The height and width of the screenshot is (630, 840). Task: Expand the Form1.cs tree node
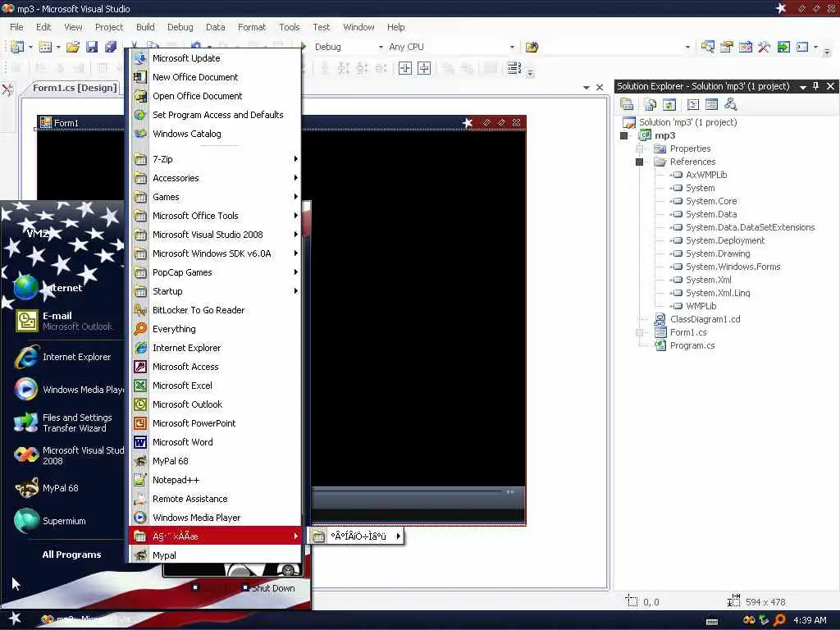(639, 332)
